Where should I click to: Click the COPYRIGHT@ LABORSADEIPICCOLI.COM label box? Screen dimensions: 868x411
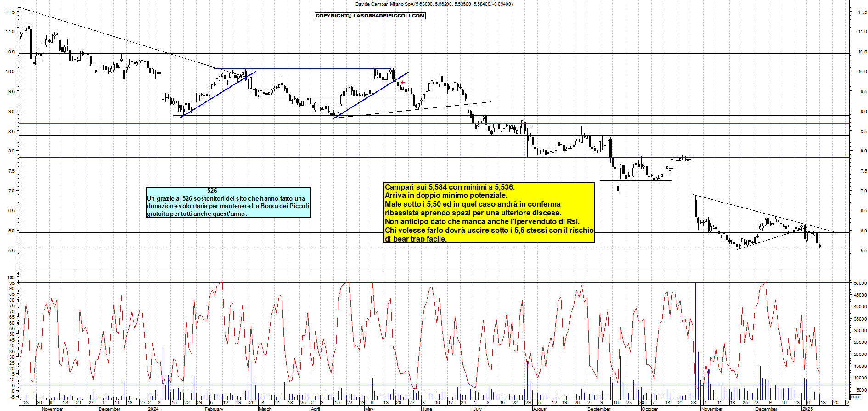point(370,16)
